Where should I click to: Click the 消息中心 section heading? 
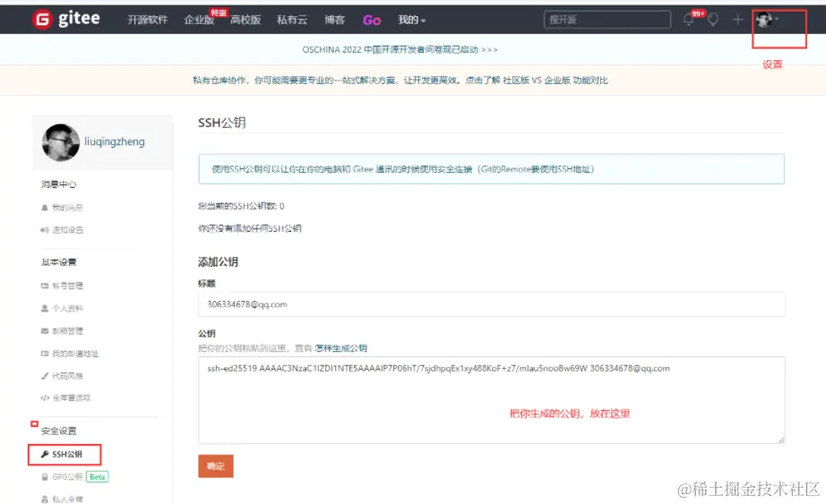[x=59, y=184]
